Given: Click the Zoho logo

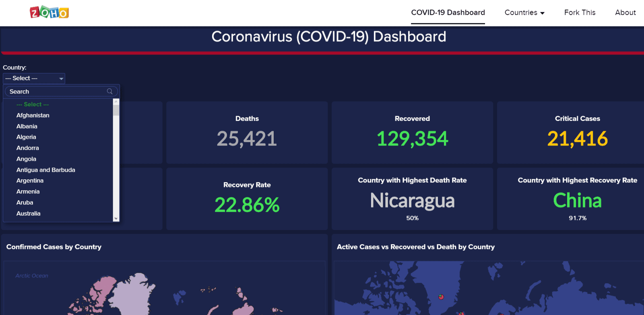Looking at the screenshot, I should click(x=49, y=12).
